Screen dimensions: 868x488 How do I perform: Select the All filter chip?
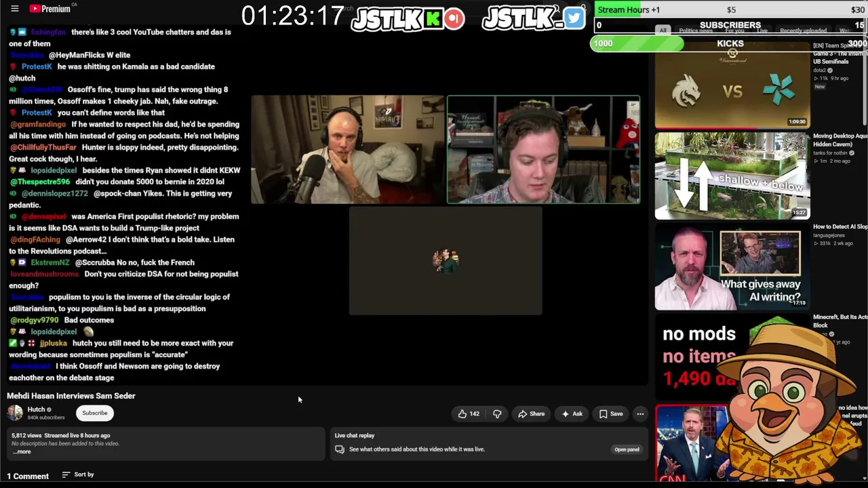coord(663,30)
